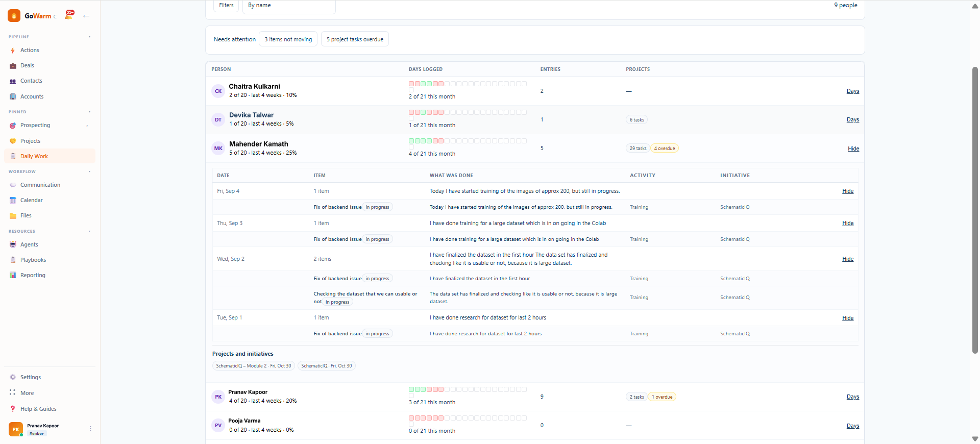Open the By name sort dropdown
This screenshot has height=444, width=980.
(x=289, y=6)
